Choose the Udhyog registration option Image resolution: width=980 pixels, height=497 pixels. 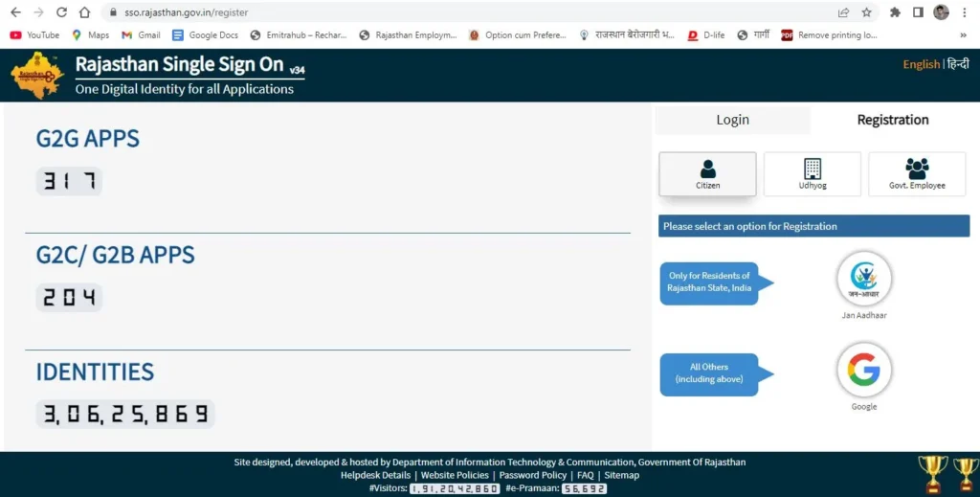813,174
